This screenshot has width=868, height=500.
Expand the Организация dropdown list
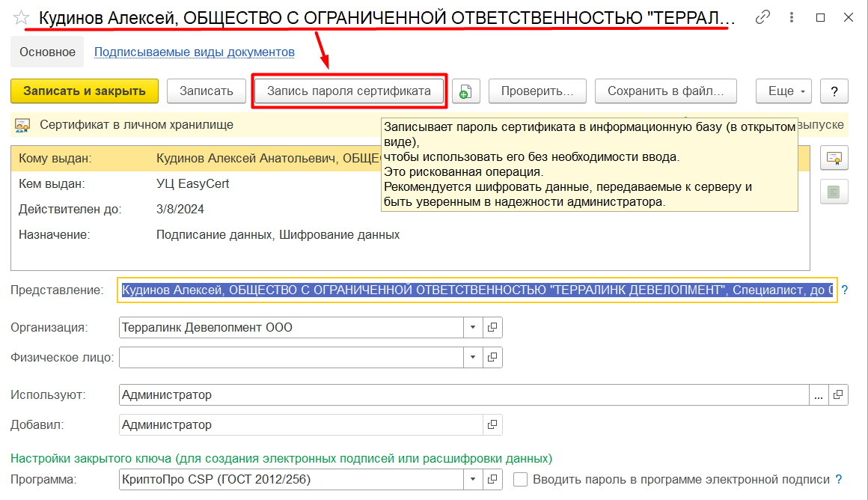[473, 327]
